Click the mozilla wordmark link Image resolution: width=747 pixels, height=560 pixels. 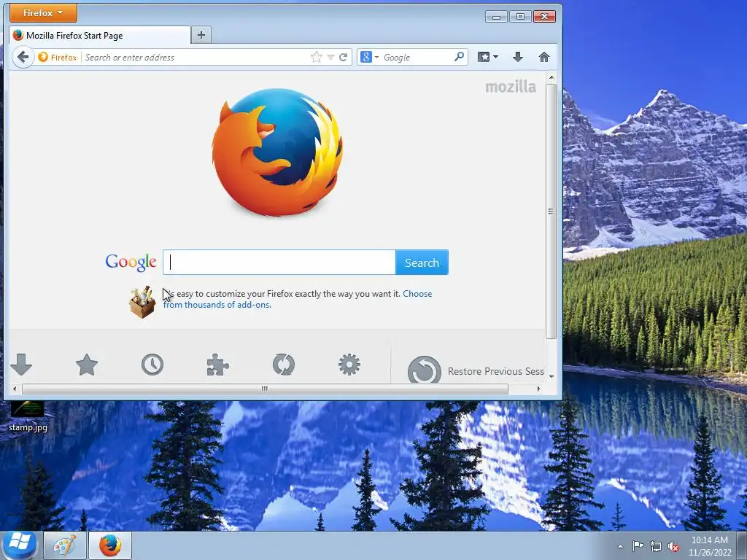(x=510, y=87)
